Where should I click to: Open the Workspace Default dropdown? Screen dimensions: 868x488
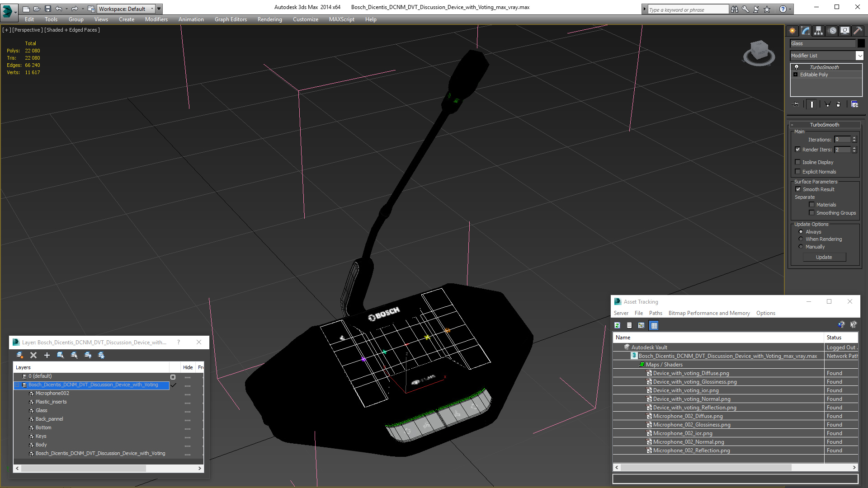click(x=125, y=9)
